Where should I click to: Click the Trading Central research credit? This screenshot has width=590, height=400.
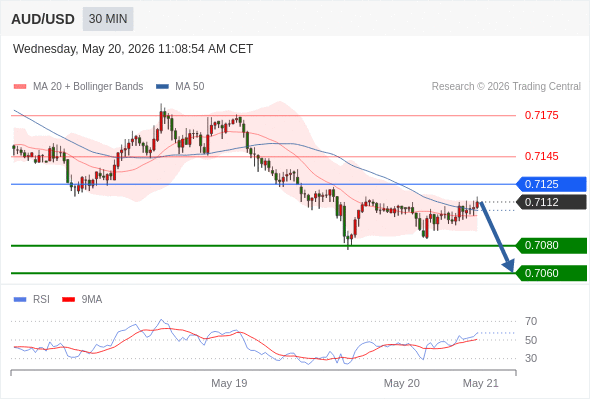click(x=506, y=87)
